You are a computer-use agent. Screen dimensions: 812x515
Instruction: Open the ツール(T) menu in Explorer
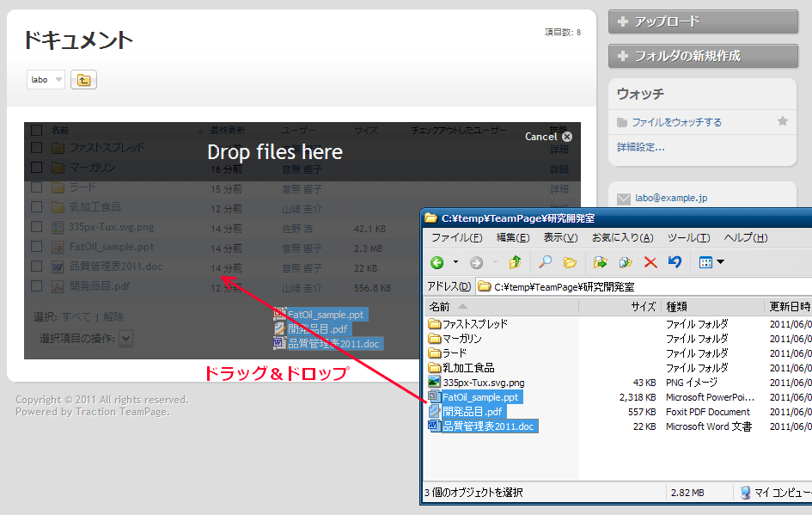point(688,238)
